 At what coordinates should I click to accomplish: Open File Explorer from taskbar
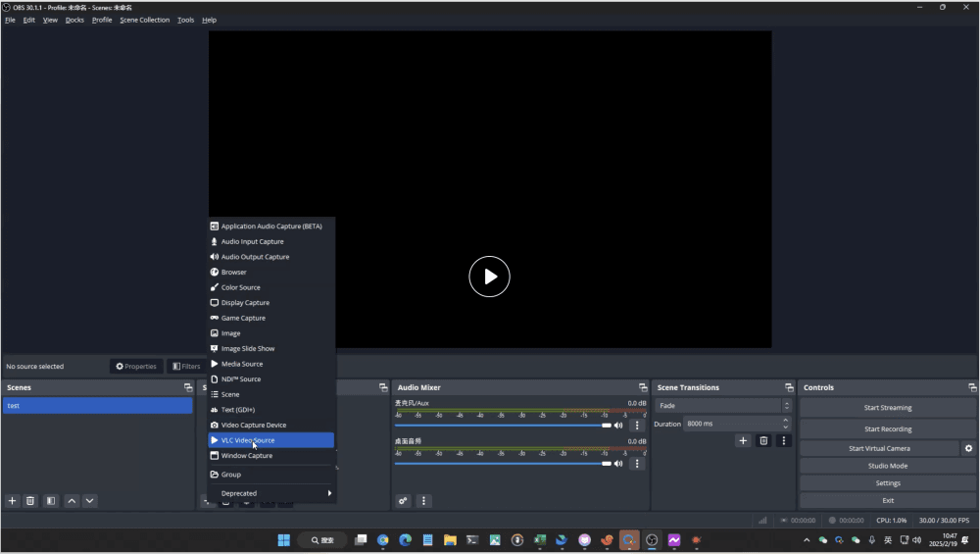click(450, 540)
